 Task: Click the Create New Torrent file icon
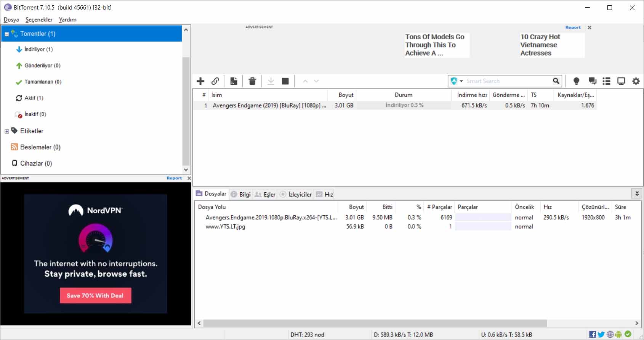pyautogui.click(x=234, y=81)
